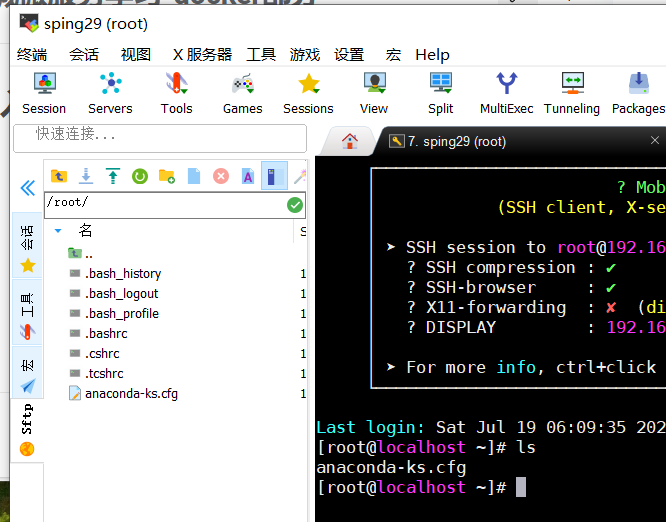
Task: Open the Help menu
Action: tap(432, 55)
